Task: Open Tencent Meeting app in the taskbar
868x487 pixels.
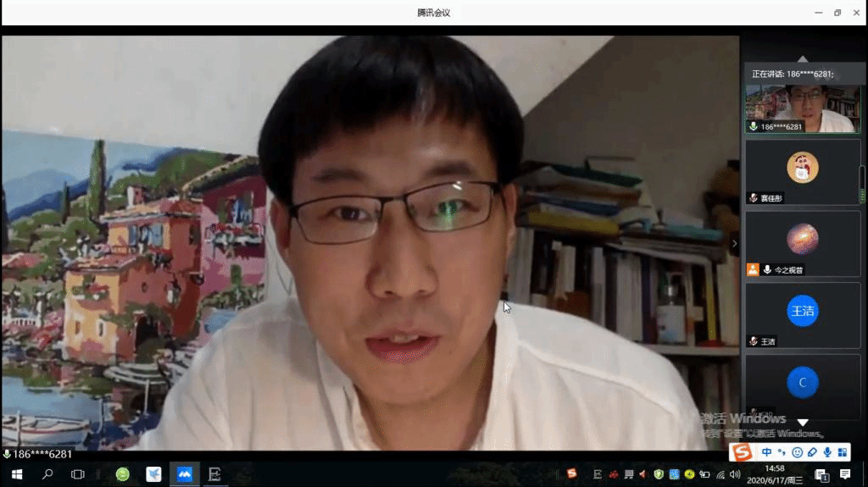Action: coord(184,474)
